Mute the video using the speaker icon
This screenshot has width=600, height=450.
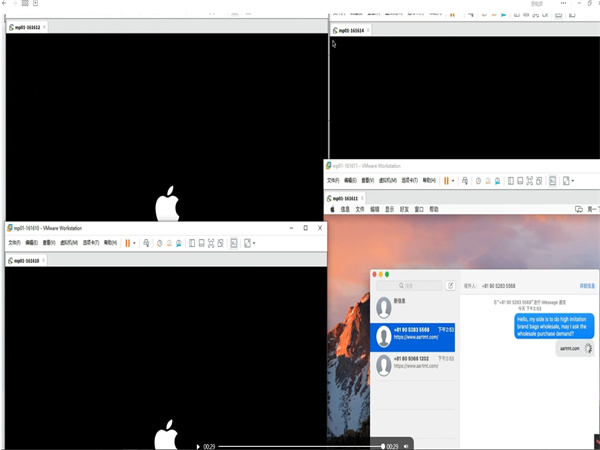click(x=406, y=446)
